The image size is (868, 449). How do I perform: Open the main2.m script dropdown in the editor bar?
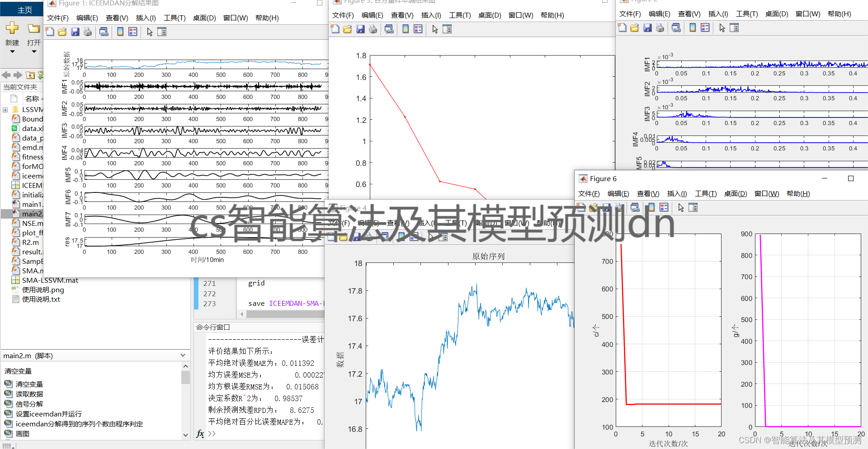point(183,355)
